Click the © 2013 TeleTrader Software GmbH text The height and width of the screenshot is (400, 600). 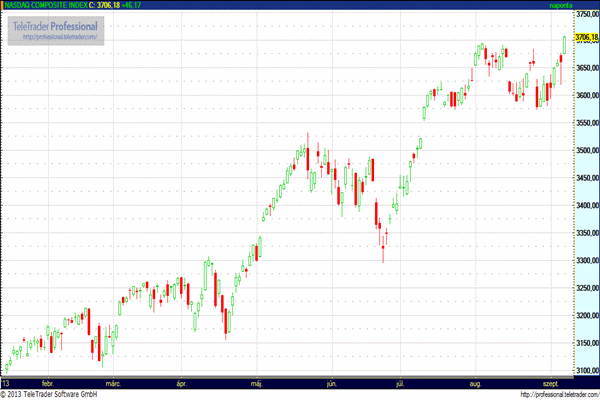[x=58, y=394]
